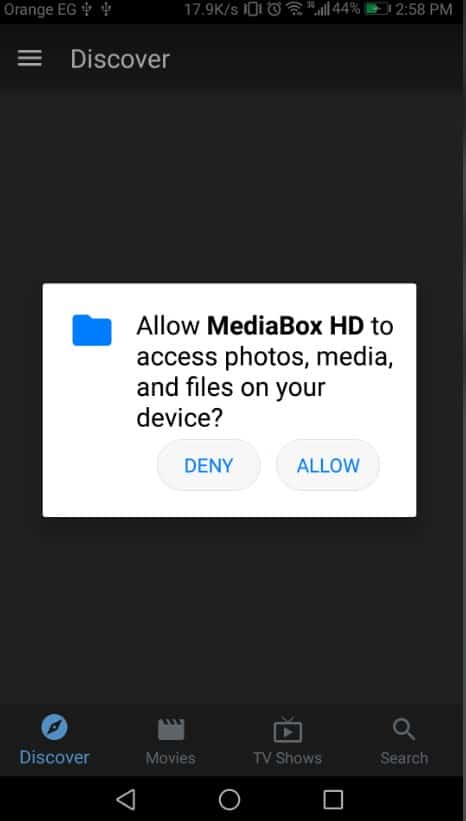Tap the Wi-Fi status icon
The height and width of the screenshot is (821, 466).
(x=295, y=9)
